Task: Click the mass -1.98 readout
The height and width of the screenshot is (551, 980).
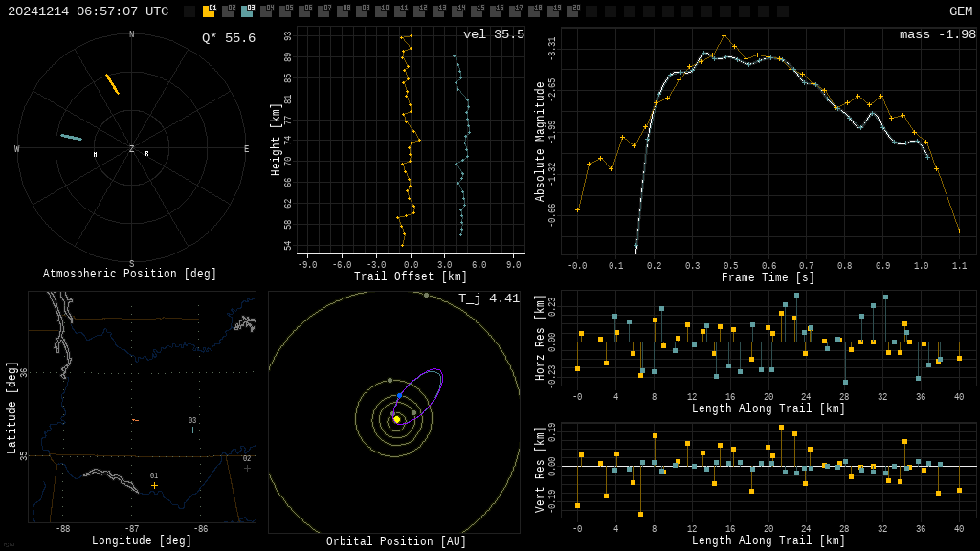Action: pos(937,34)
